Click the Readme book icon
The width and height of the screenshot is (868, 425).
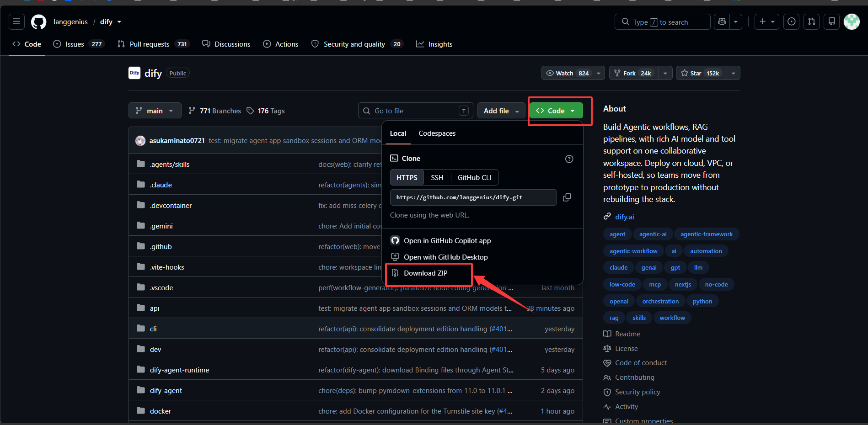click(607, 334)
